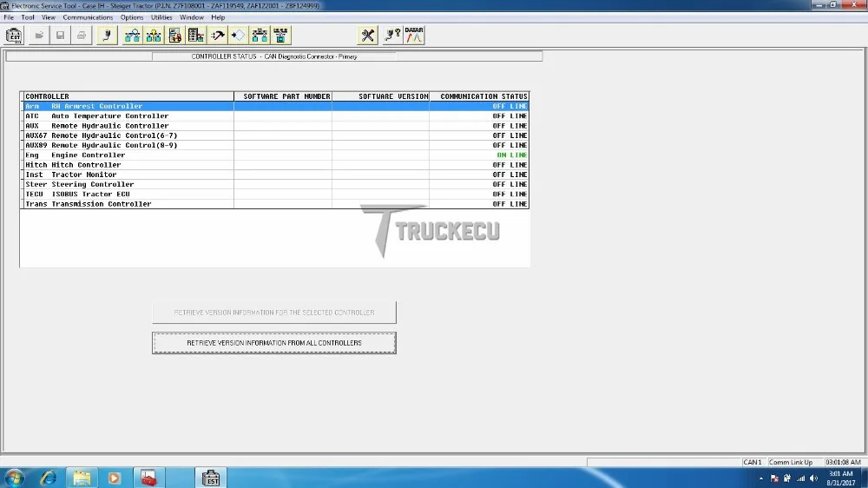Open the View menu
Viewport: 868px width, 488px height.
coord(48,17)
